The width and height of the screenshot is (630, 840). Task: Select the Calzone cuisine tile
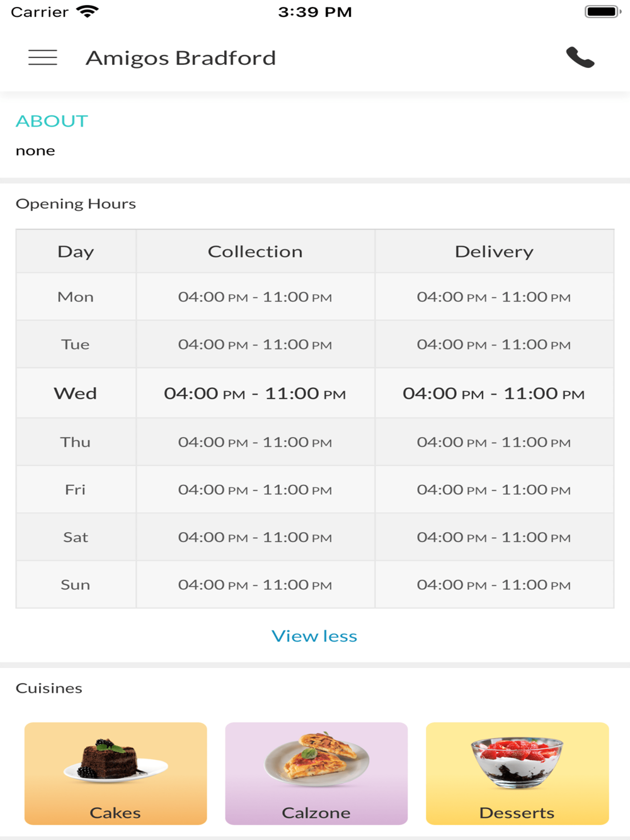tap(316, 773)
